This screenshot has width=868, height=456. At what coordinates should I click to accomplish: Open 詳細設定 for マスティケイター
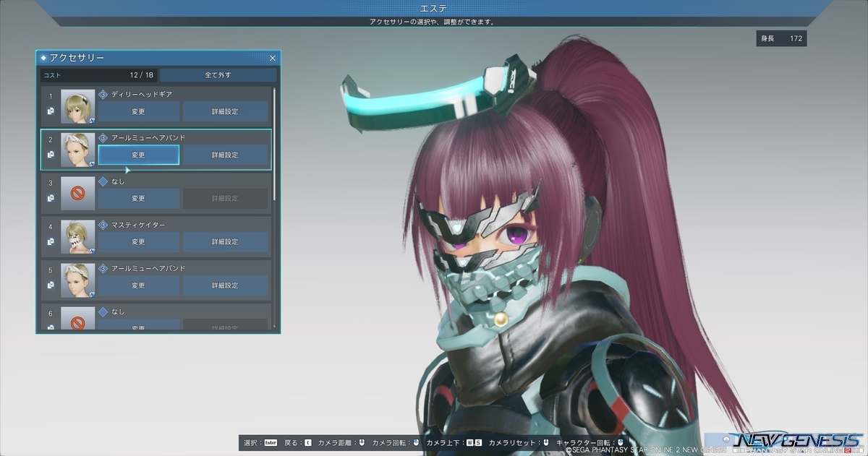click(226, 241)
